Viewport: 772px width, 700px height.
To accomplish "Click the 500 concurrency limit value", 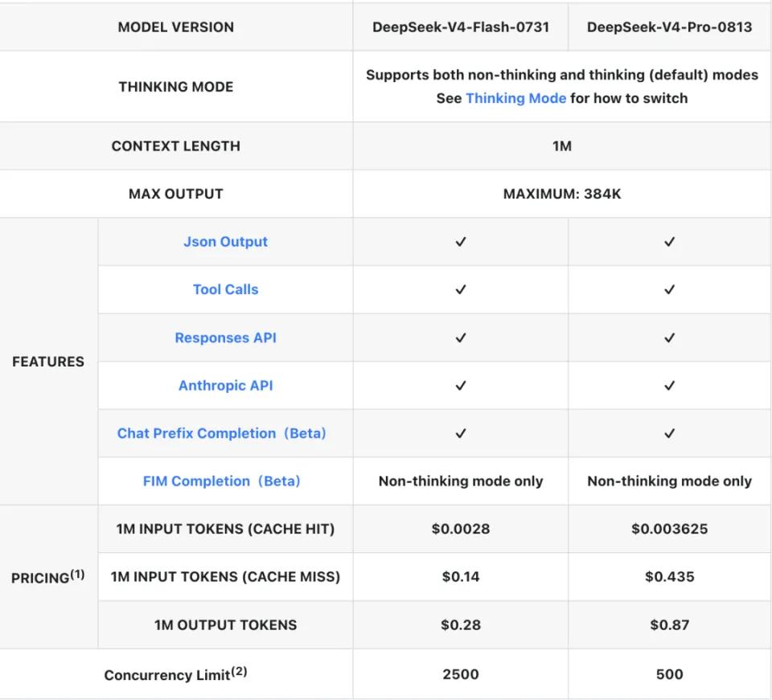I will coord(670,674).
